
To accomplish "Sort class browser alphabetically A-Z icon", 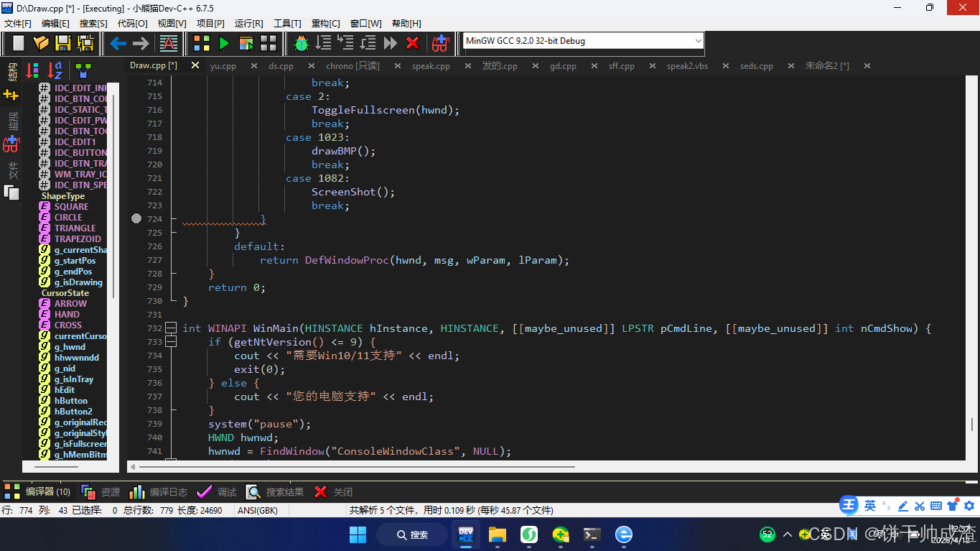I will pyautogui.click(x=55, y=70).
